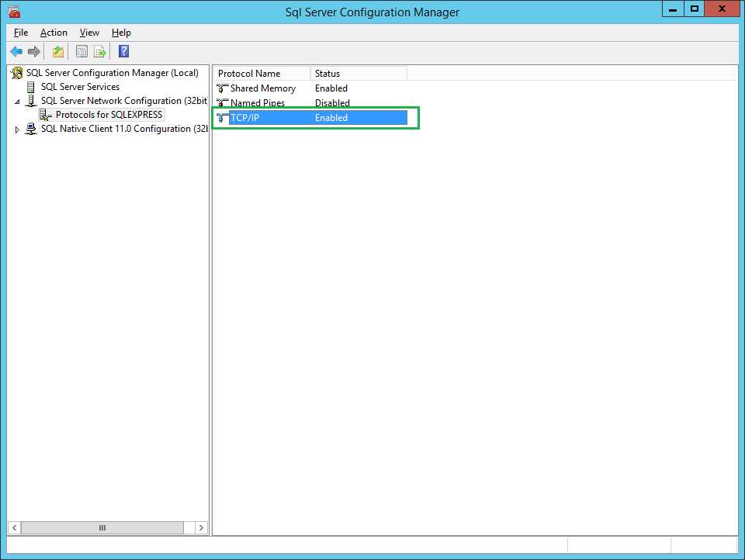Select SQL Server Services in the tree
Viewport: 745px width, 560px height.
pyautogui.click(x=80, y=87)
